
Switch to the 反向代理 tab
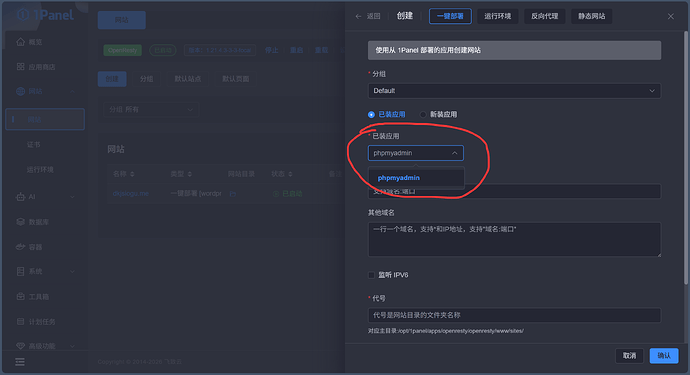544,16
